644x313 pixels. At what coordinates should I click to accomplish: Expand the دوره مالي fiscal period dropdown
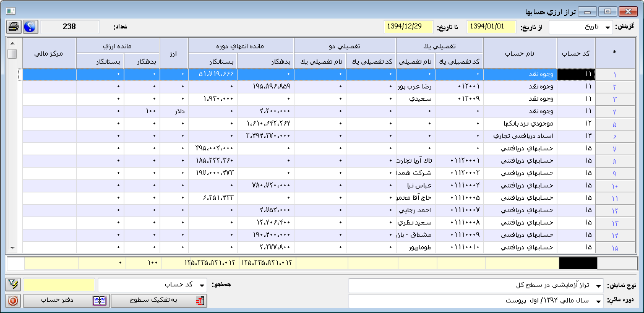[x=598, y=301]
